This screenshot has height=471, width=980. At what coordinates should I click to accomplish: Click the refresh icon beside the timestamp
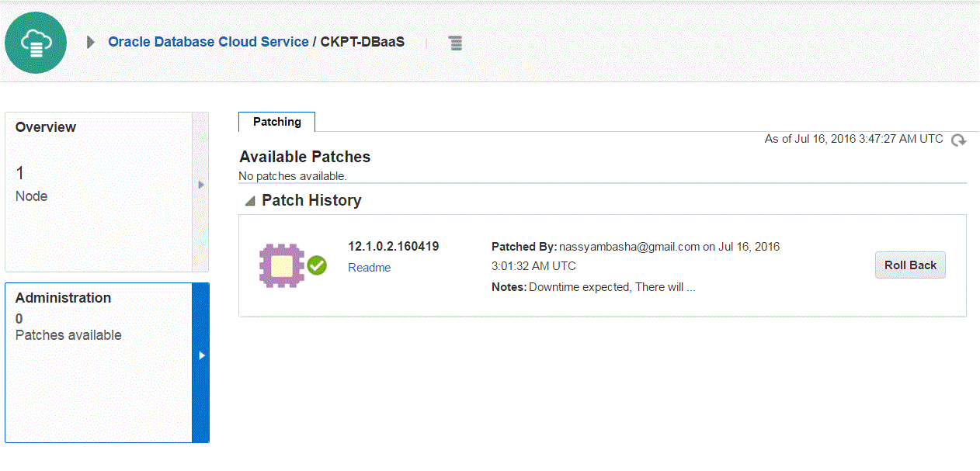[959, 140]
